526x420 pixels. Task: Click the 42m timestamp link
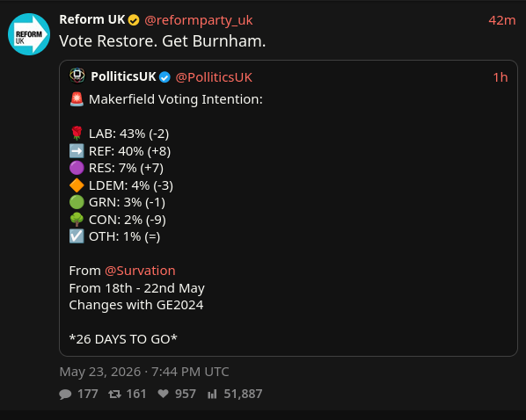coord(502,20)
